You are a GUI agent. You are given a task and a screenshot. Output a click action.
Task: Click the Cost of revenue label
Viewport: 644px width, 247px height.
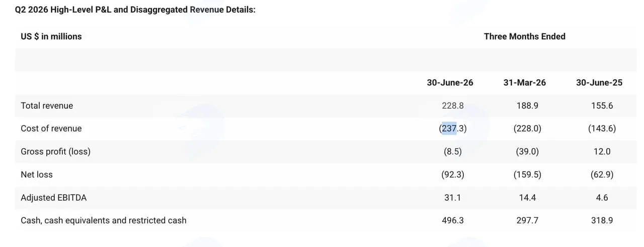[x=51, y=129]
